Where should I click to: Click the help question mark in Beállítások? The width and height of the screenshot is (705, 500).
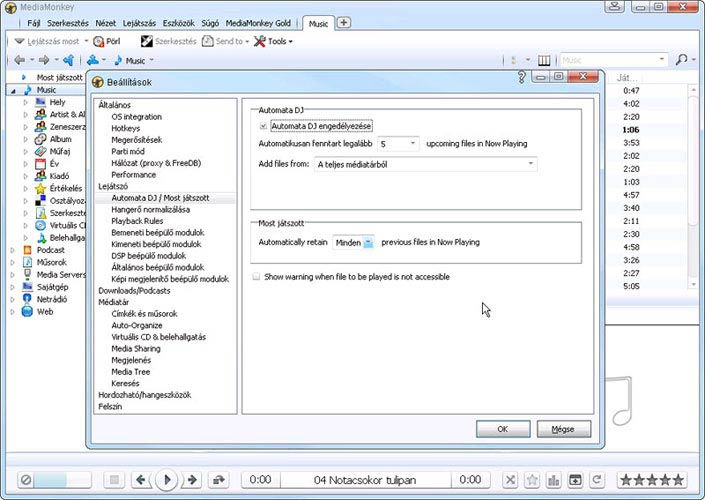point(522,76)
